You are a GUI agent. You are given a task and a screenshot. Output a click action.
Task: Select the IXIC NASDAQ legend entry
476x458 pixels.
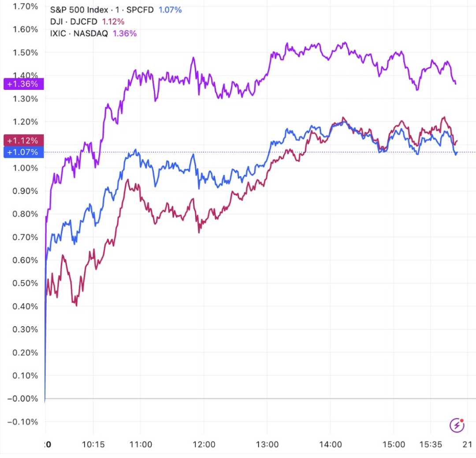(78, 33)
